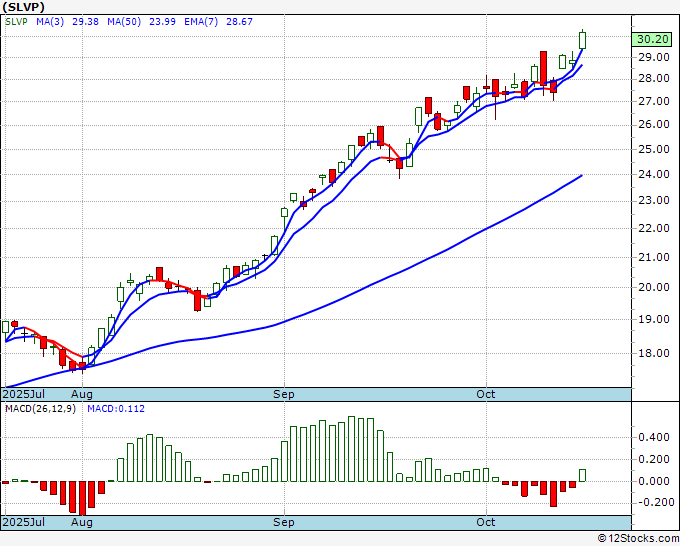Click the 19.00 price axis label
Viewport: 680px width, 546px height.
[654, 319]
